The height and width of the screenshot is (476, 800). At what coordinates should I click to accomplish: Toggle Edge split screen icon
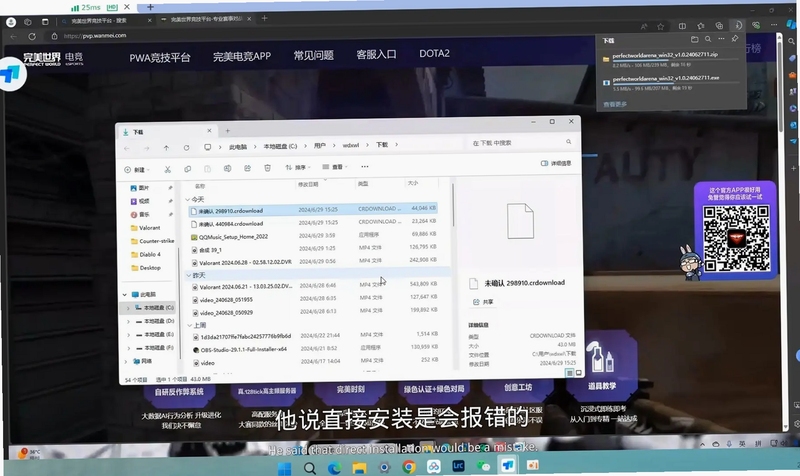[682, 26]
